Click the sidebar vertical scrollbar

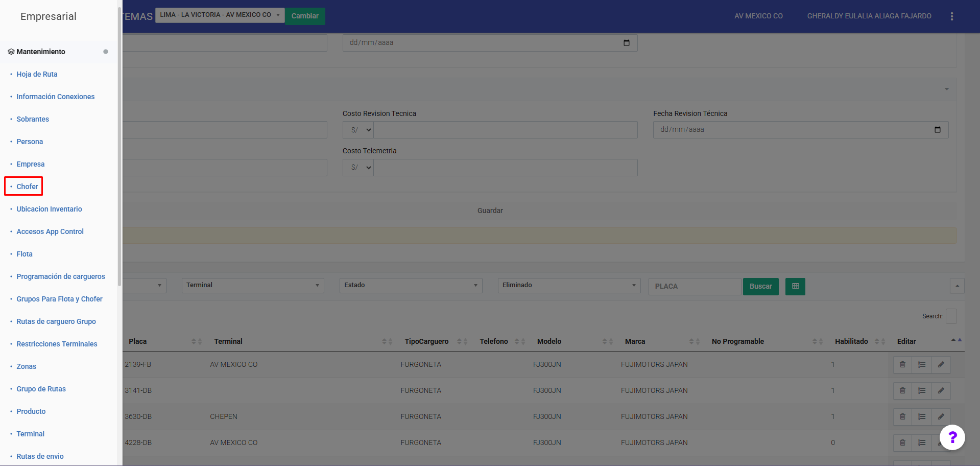(x=119, y=148)
